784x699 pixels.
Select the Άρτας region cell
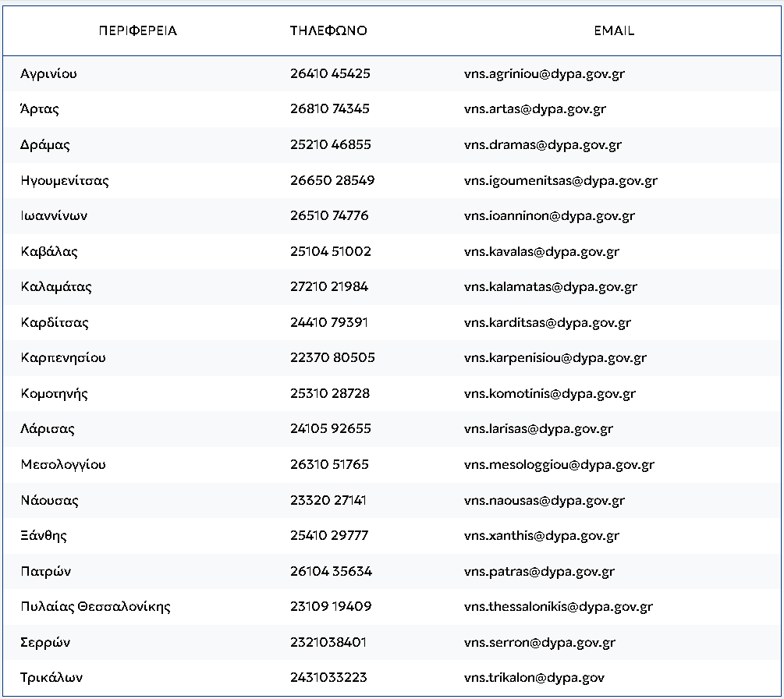pyautogui.click(x=40, y=108)
